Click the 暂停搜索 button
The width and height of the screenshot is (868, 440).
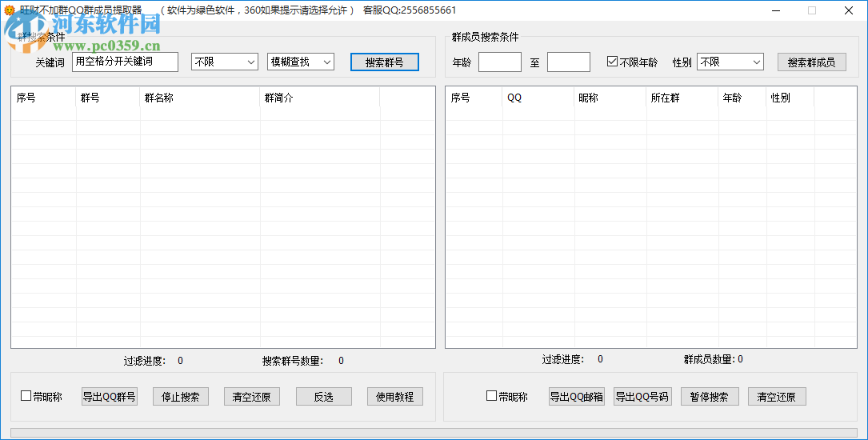click(x=710, y=396)
